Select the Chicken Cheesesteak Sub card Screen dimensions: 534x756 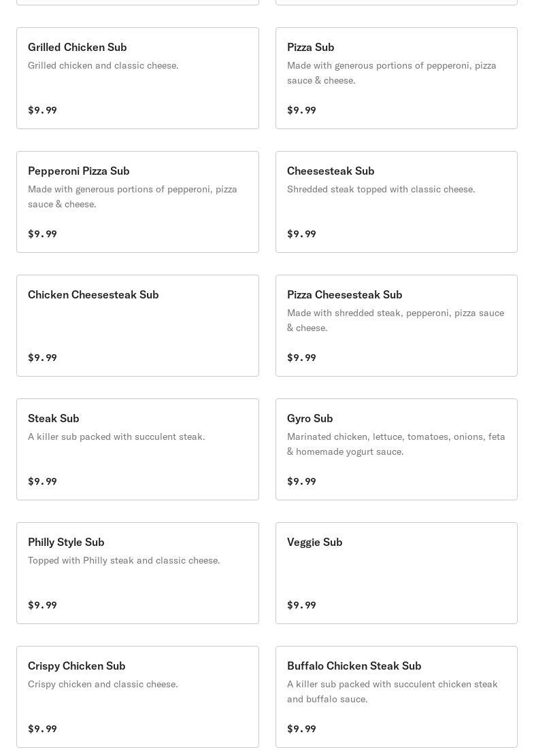click(x=137, y=326)
